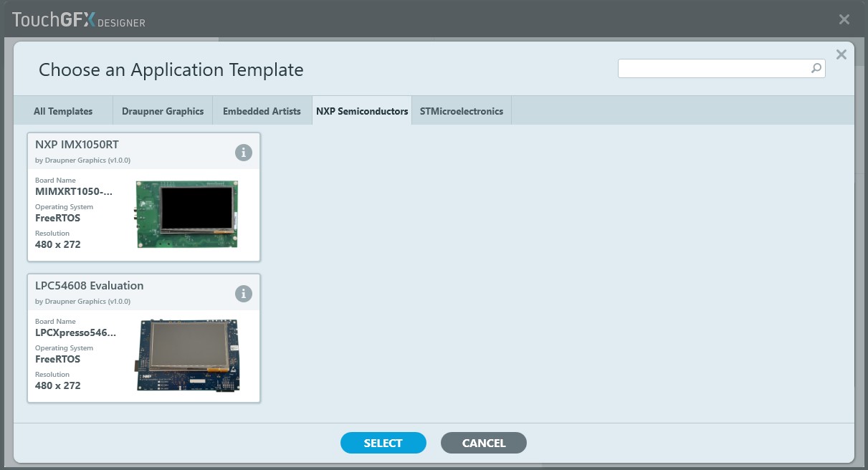The image size is (868, 470).
Task: Open info for LPC54608 Evaluation template
Action: 244,294
